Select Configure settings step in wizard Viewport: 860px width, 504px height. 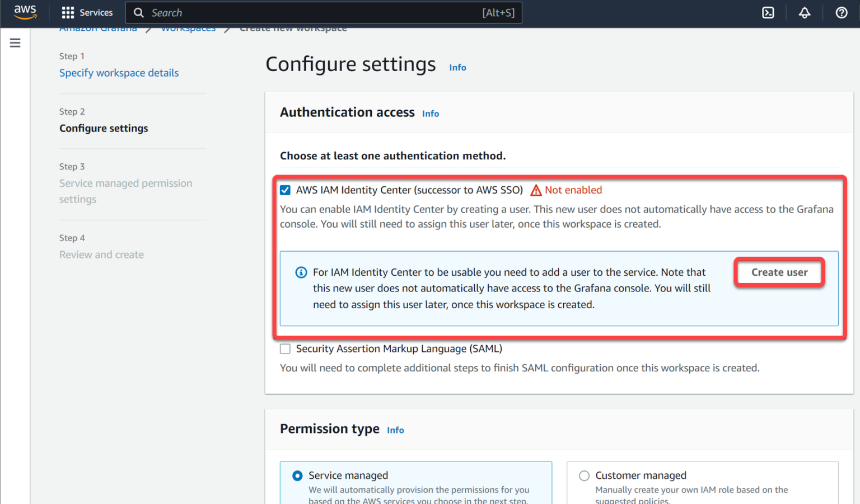point(104,128)
